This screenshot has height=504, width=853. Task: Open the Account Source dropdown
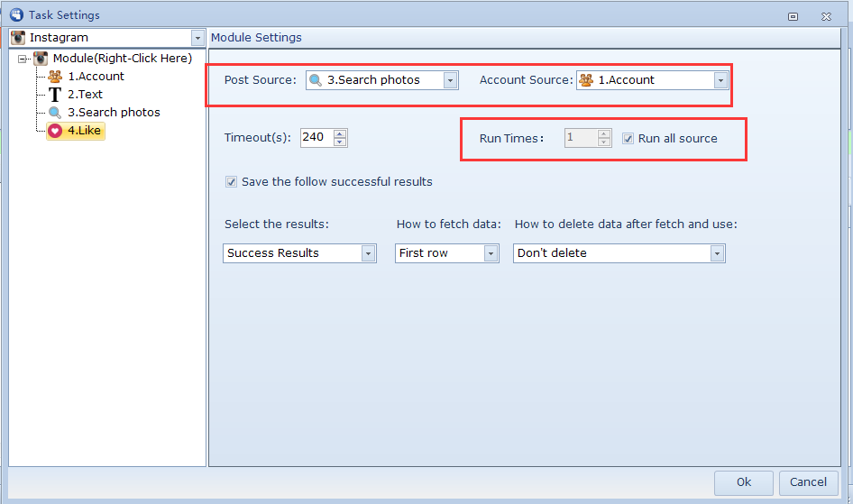(720, 80)
